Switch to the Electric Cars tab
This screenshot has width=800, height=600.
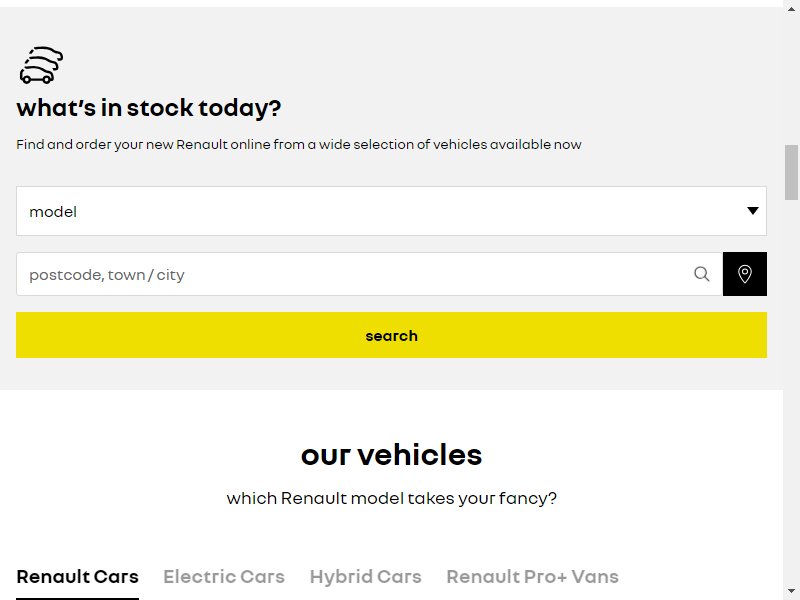(x=224, y=577)
